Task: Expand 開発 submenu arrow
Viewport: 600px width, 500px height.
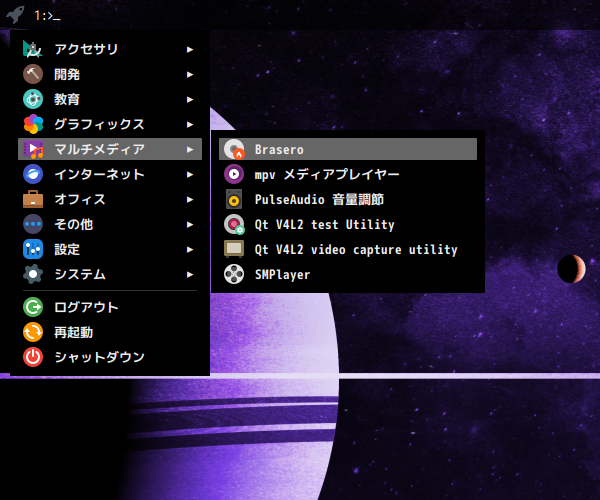Action: (x=190, y=75)
